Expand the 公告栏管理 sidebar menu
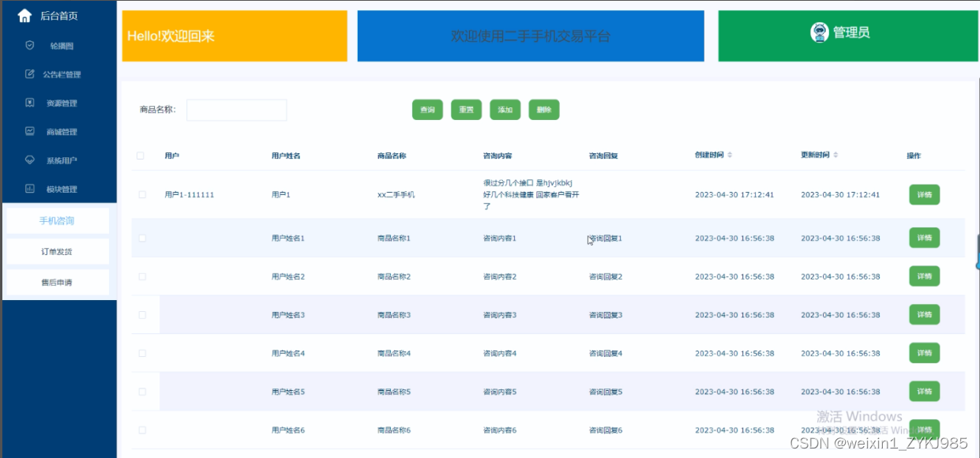 [x=58, y=74]
